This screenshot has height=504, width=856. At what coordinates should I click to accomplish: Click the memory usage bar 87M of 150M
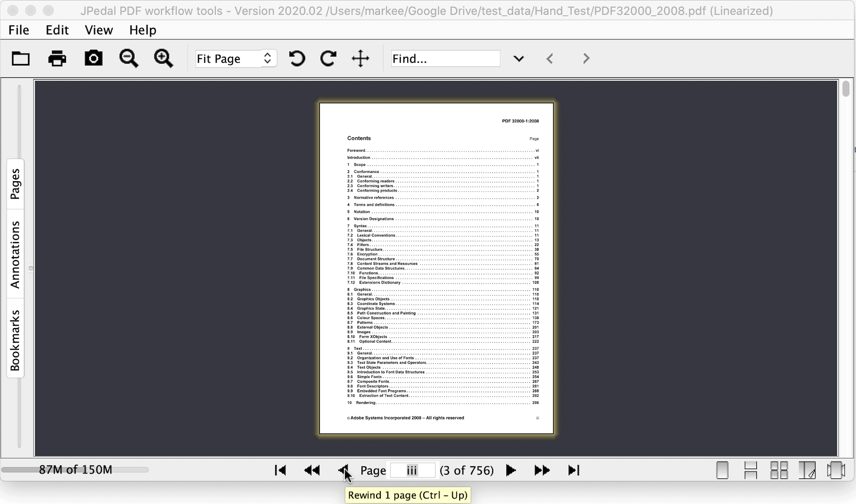click(75, 470)
